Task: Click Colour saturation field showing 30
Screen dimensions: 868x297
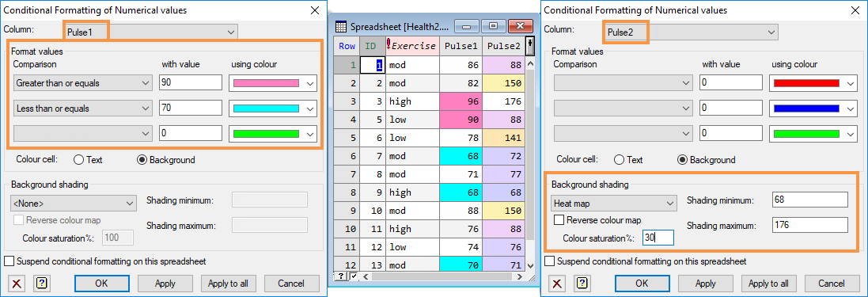Action: (658, 238)
